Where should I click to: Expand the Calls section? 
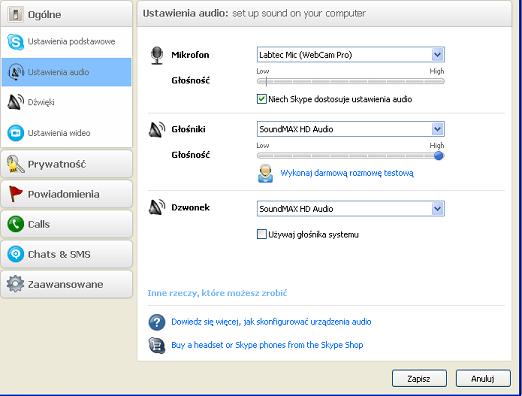tap(67, 224)
